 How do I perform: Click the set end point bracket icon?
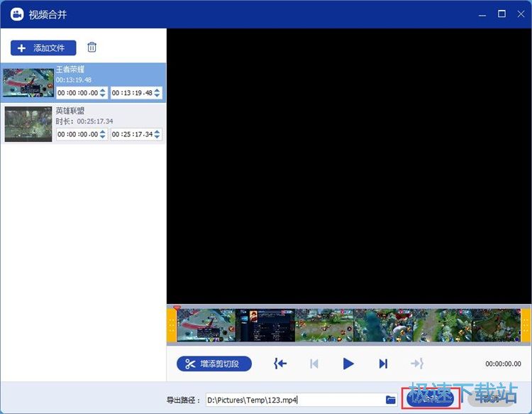tap(417, 364)
